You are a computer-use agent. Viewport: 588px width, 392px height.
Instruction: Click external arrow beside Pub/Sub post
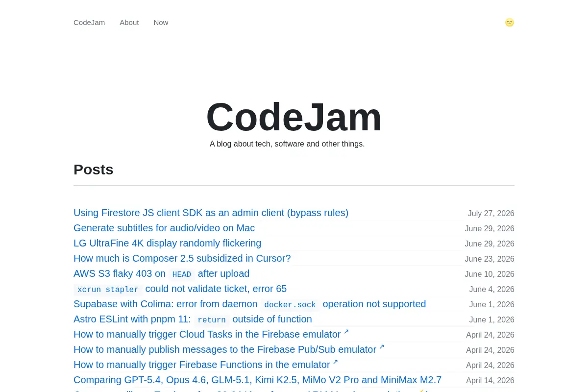coord(382,347)
